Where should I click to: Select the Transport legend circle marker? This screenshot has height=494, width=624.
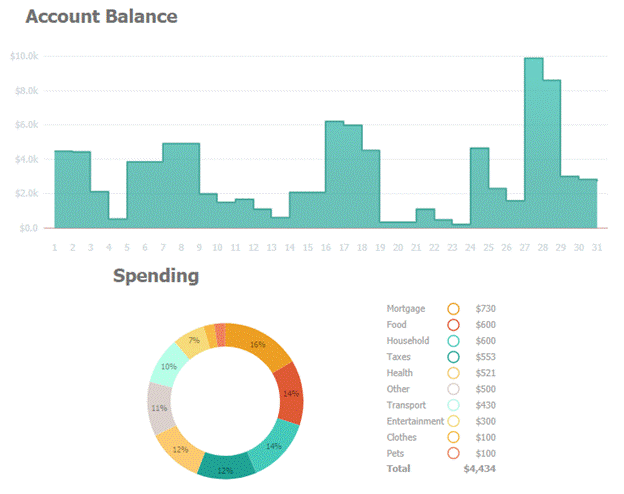pos(453,405)
